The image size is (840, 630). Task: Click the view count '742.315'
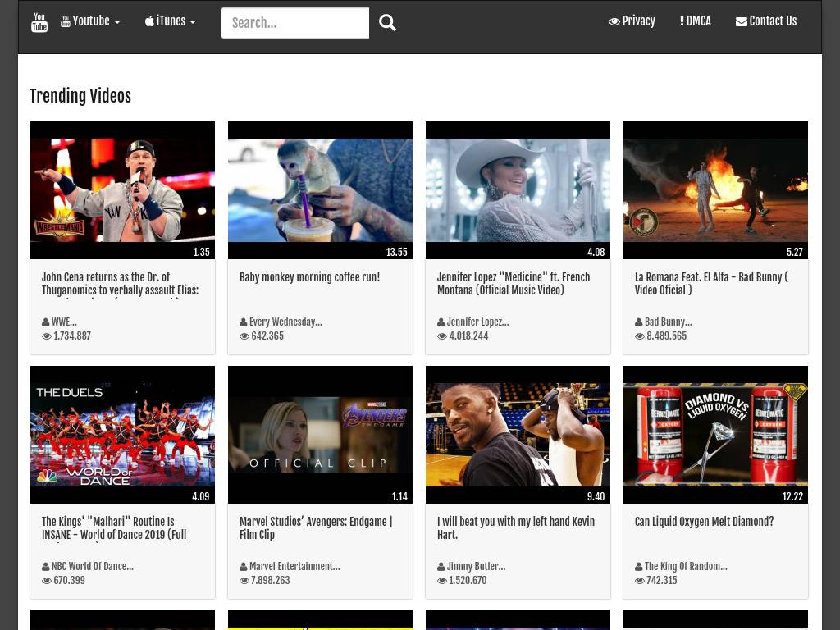pos(662,580)
